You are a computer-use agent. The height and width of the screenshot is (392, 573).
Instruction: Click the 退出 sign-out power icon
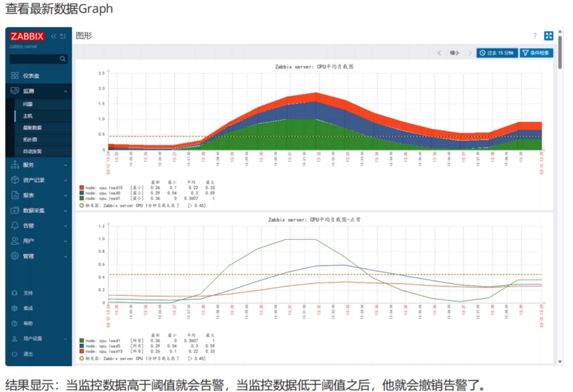[15, 354]
